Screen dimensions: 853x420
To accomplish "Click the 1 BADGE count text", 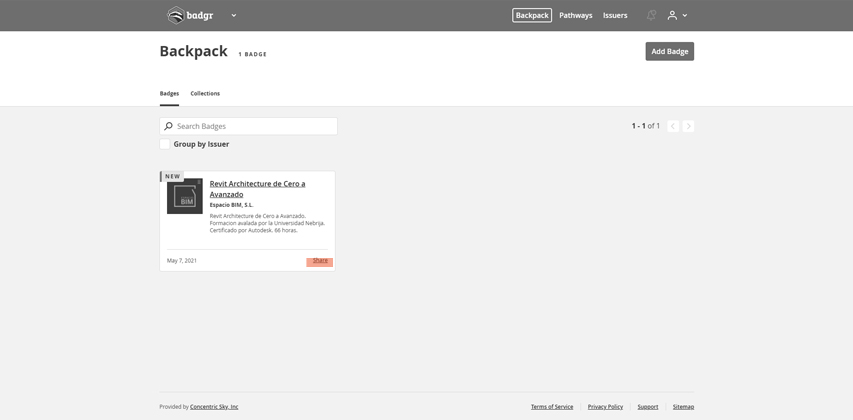I will [x=252, y=54].
